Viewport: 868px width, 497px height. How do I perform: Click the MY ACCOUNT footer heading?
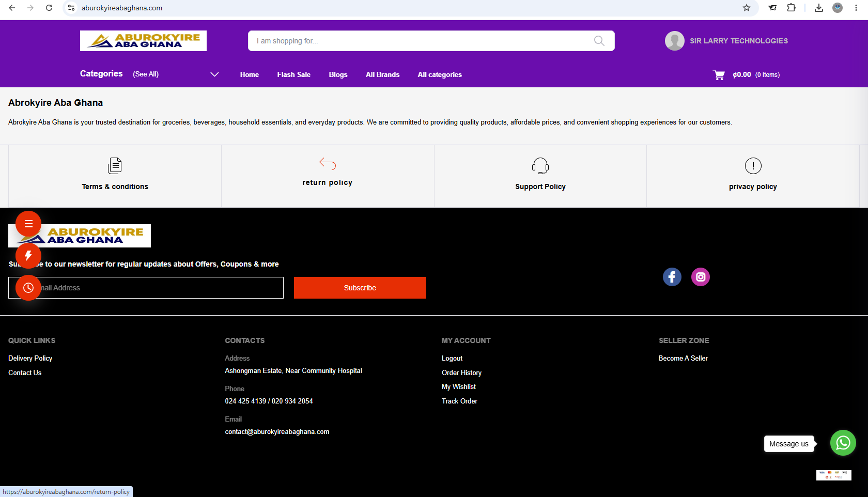pos(466,340)
